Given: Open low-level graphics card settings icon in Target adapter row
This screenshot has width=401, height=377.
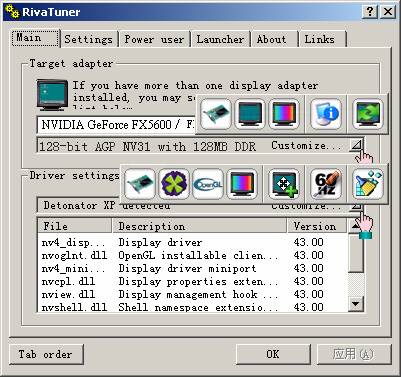Looking at the screenshot, I should (x=216, y=114).
